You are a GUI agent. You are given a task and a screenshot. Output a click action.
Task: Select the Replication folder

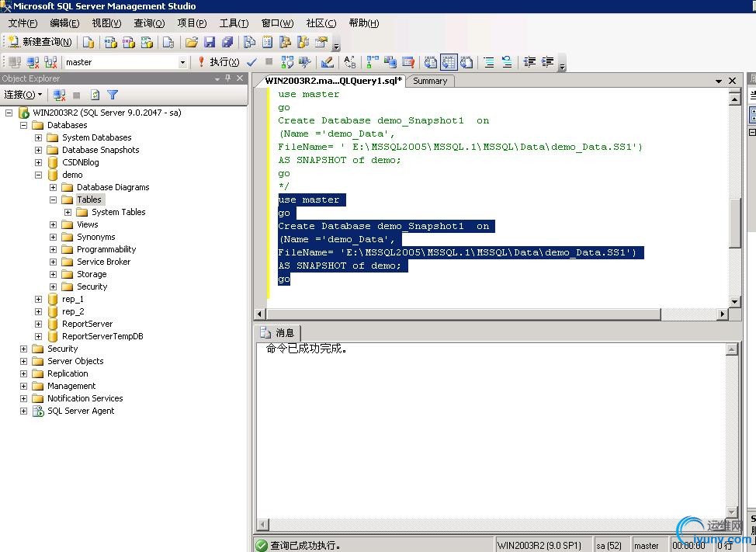pos(68,373)
